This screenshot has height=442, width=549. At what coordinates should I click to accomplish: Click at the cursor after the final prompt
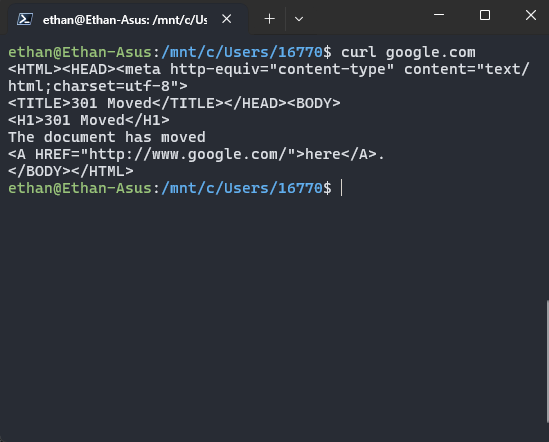click(x=342, y=188)
